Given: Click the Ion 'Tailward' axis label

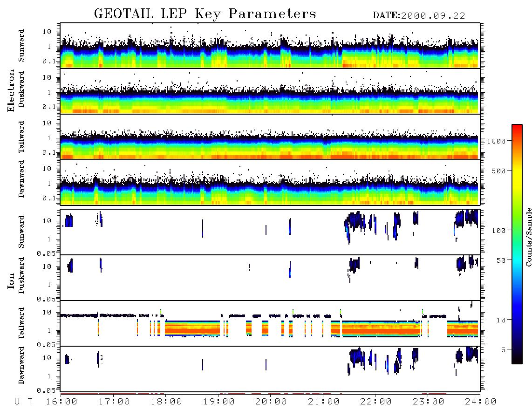Looking at the screenshot, I should [x=21, y=323].
